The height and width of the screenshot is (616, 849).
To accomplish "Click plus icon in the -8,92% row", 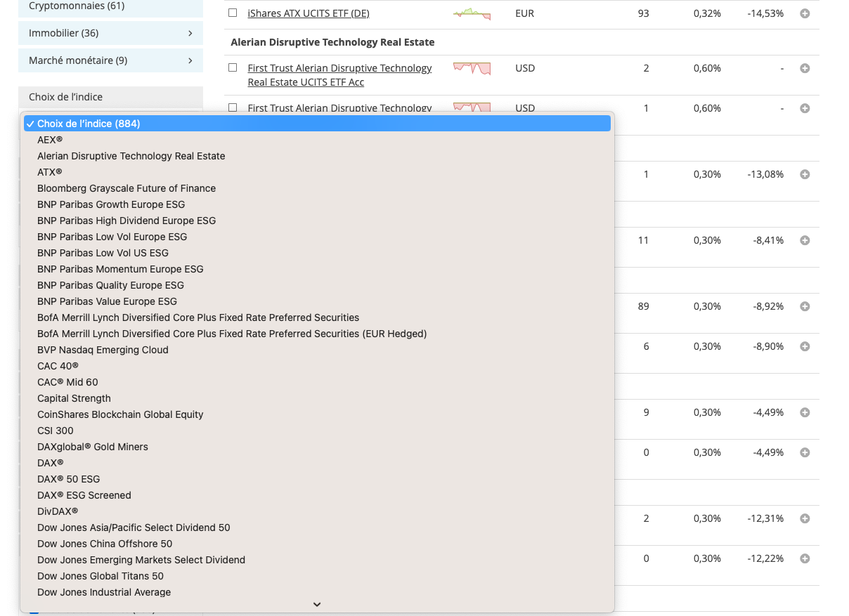I will click(x=805, y=306).
